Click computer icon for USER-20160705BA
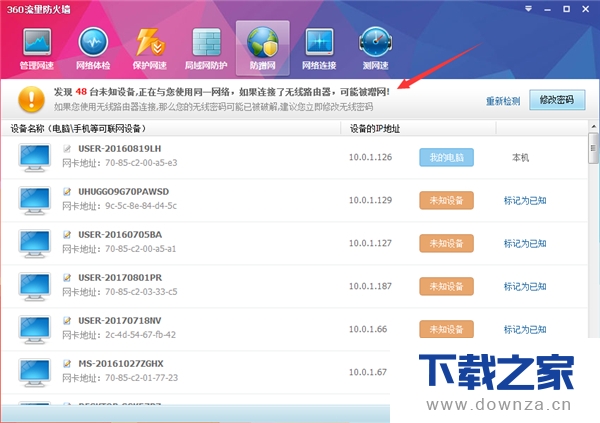The image size is (600, 423). coord(34,243)
